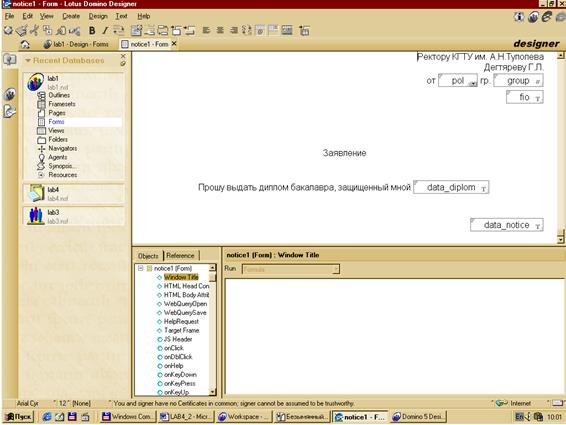This screenshot has height=425, width=566.
Task: Collapse the Recent Databases panel triangle
Action: pyautogui.click(x=28, y=60)
